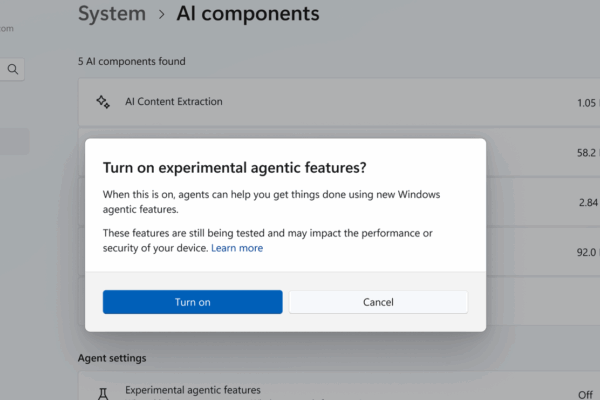The image size is (600, 400).
Task: Open the Learn more link
Action: click(237, 248)
